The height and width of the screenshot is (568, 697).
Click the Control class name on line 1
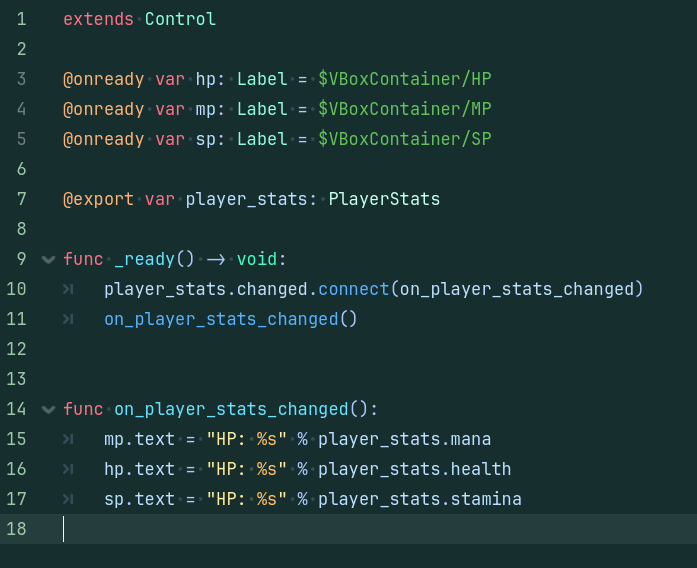tap(180, 19)
